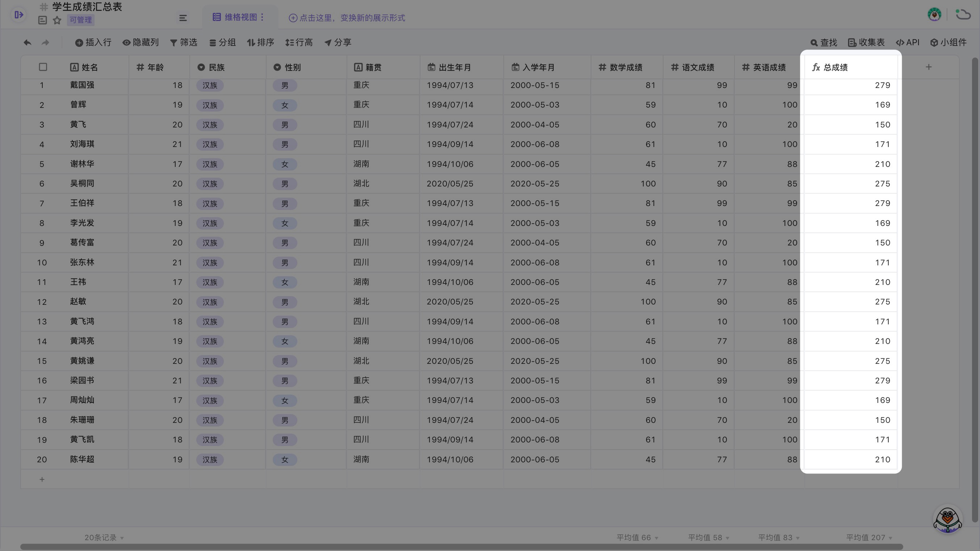Click the penguin assistant mascot icon
This screenshot has height=551, width=980.
947,520
